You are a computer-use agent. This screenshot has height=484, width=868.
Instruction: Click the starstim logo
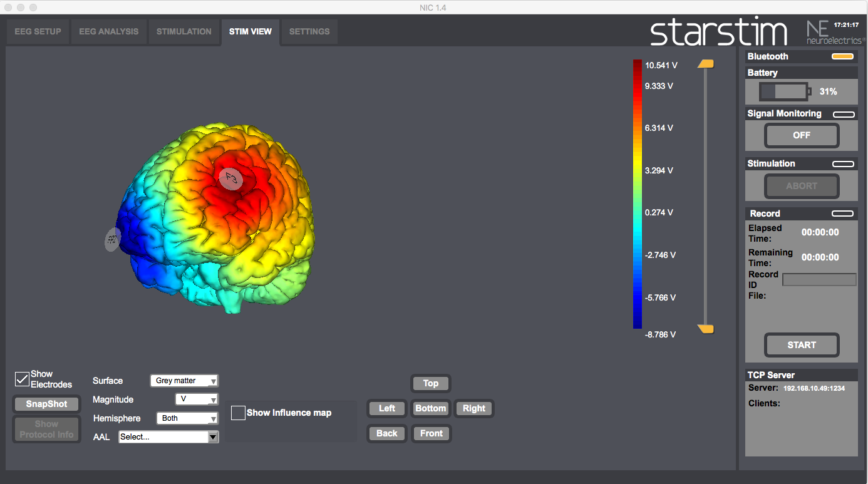point(719,31)
